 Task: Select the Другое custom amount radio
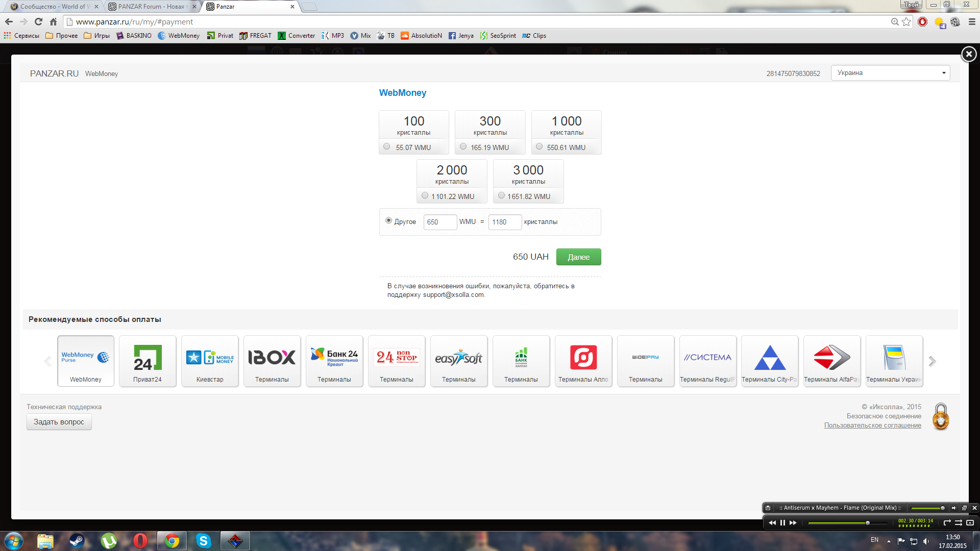389,220
